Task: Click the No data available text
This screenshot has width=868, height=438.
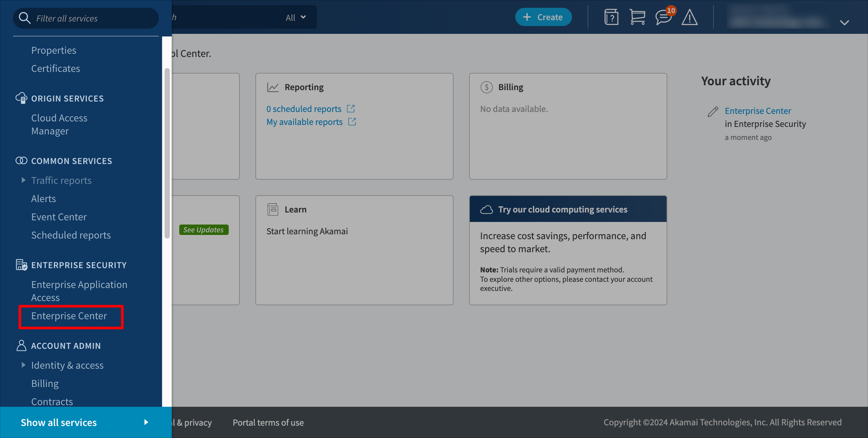Action: coord(514,109)
